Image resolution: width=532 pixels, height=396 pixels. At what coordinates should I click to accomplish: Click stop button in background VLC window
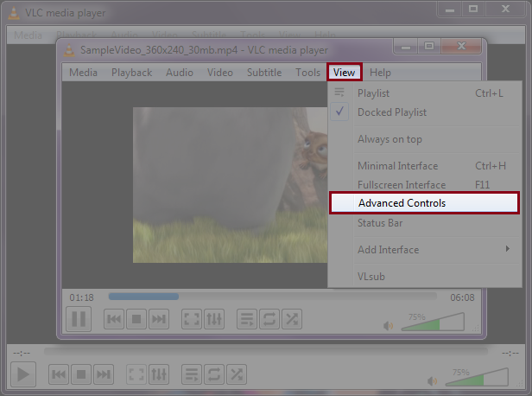pos(81,374)
